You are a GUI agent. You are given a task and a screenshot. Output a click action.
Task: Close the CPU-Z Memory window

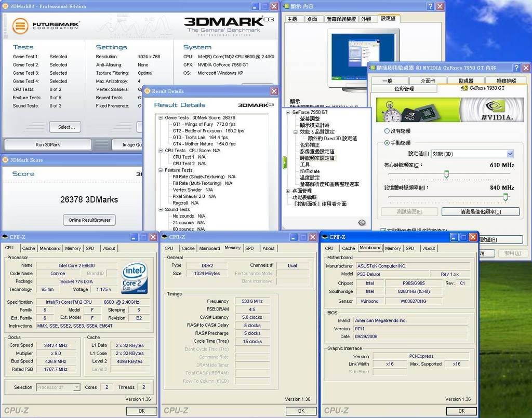tap(313, 237)
